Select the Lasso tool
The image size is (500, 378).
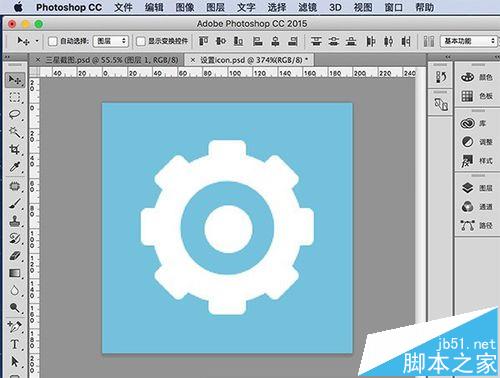[15, 115]
